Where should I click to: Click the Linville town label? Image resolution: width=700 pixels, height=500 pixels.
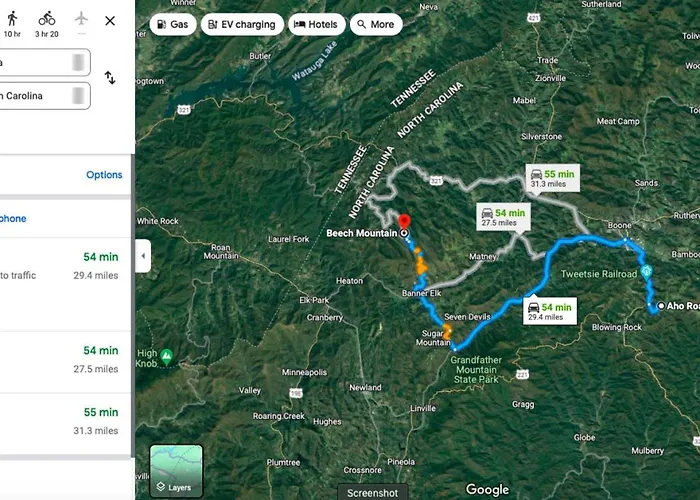click(423, 408)
